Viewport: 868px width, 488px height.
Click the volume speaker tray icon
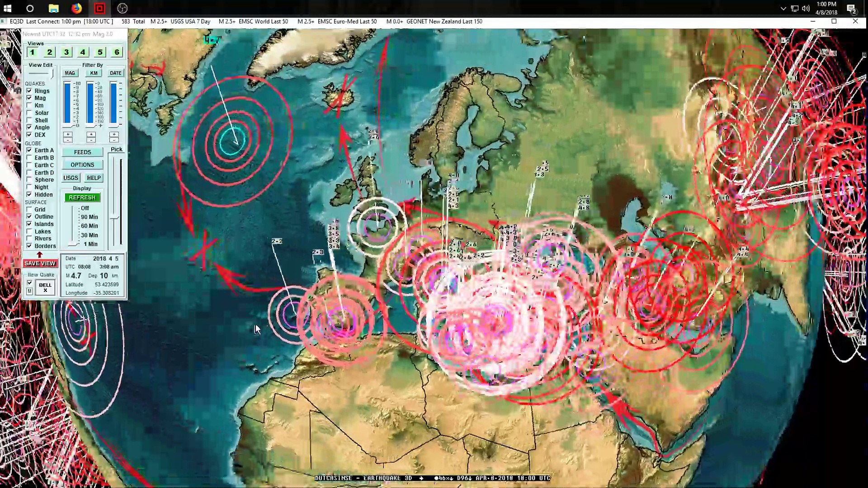tap(806, 8)
